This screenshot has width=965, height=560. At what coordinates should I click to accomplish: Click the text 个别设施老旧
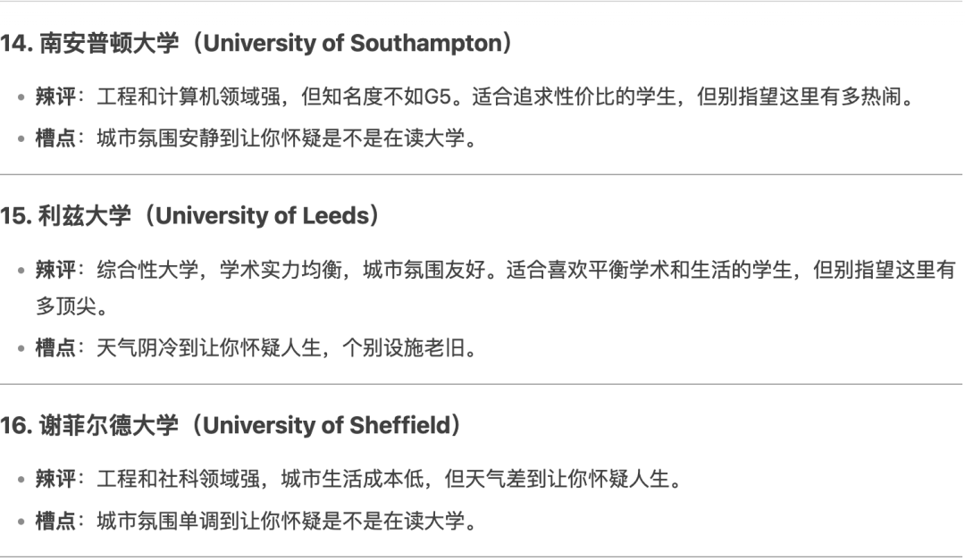(404, 348)
